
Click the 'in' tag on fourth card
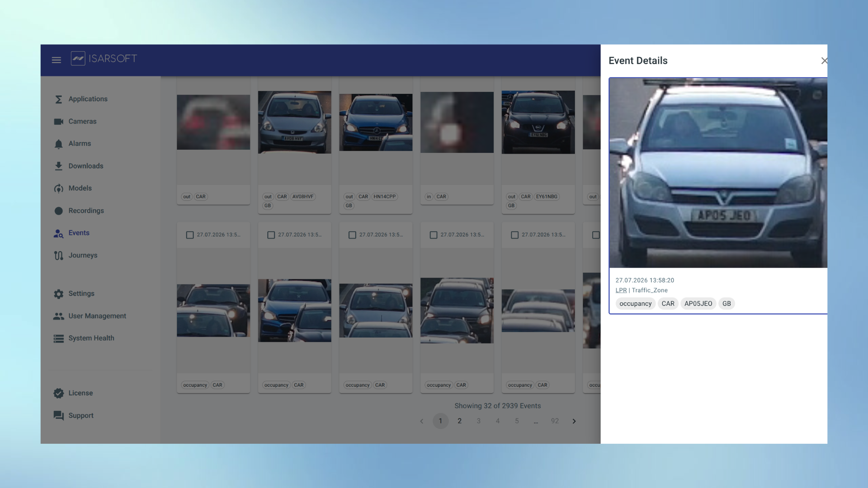[429, 197]
